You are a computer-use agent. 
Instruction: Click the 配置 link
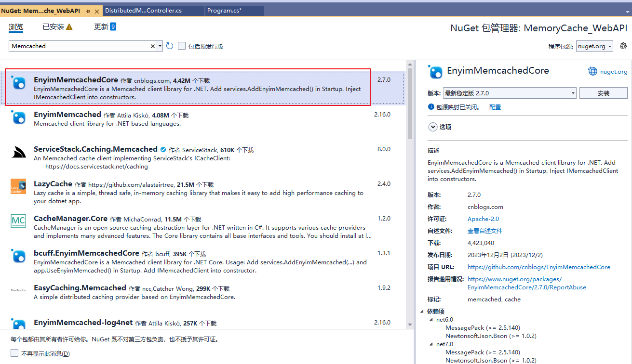coord(495,107)
